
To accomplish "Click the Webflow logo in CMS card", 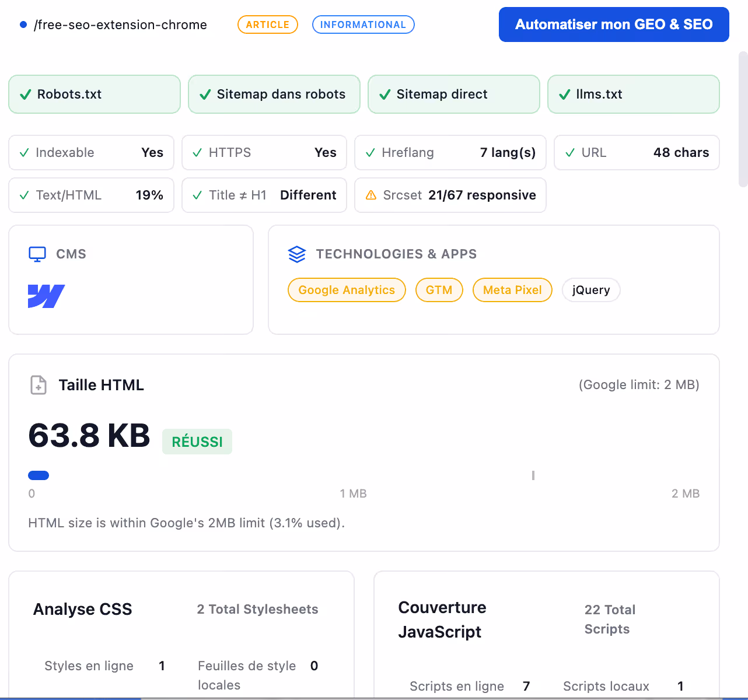I will [46, 296].
